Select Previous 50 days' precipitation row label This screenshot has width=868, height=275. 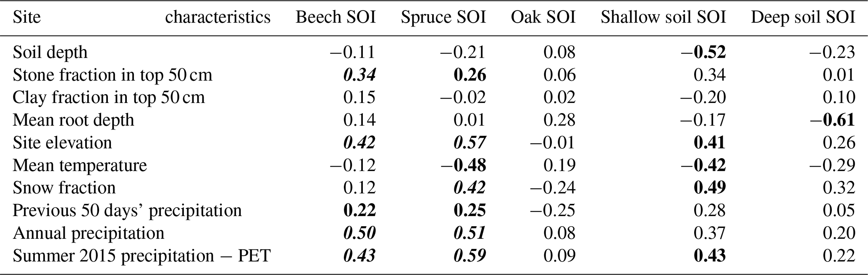click(127, 210)
